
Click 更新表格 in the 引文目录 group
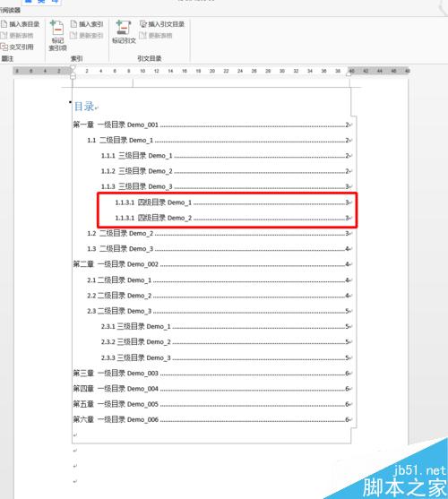(156, 36)
